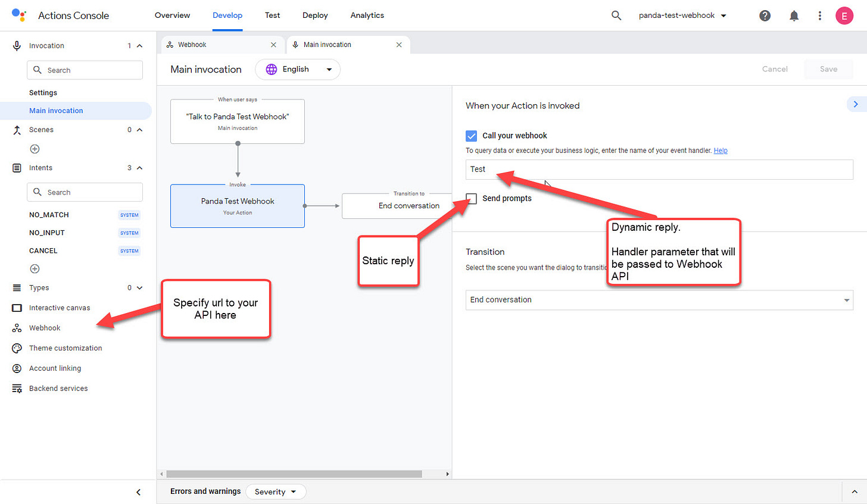Open the three-dot more options menu
867x504 pixels.
[x=820, y=15]
